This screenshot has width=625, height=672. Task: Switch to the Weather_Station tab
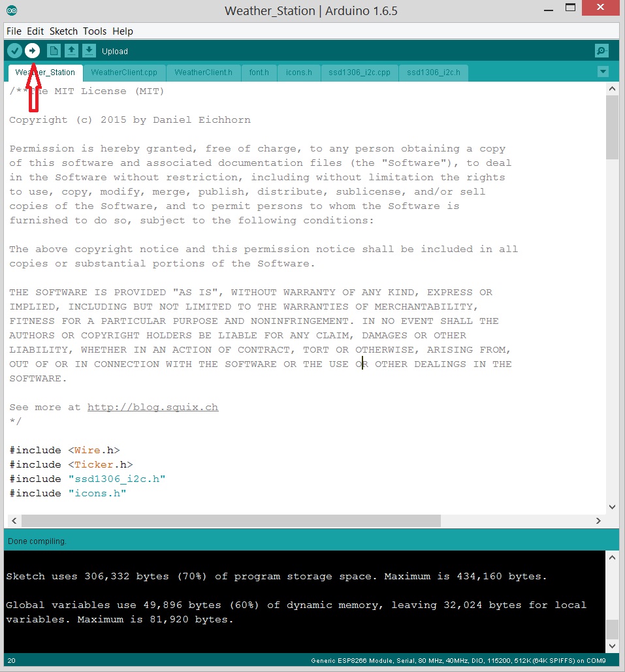(x=45, y=72)
